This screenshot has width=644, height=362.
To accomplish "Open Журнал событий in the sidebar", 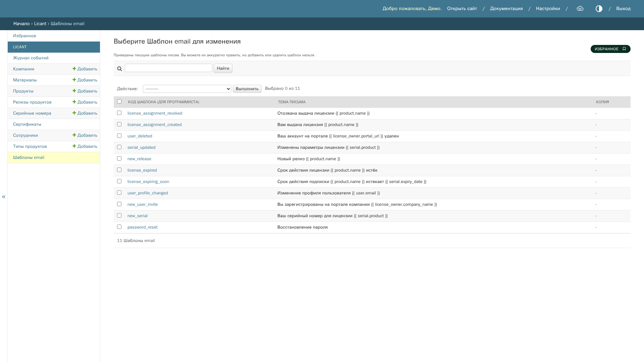I will [x=31, y=58].
